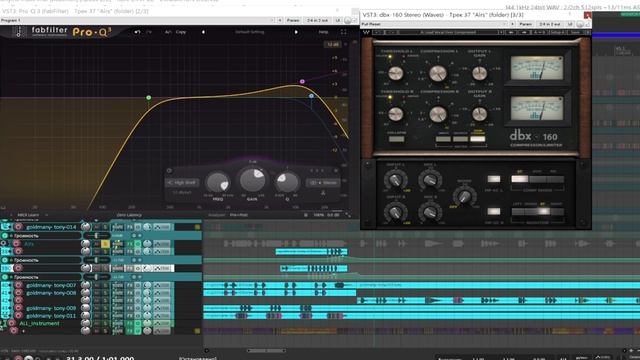The width and height of the screenshot is (640, 360).
Task: Delete selected band with X icon
Action: [336, 171]
